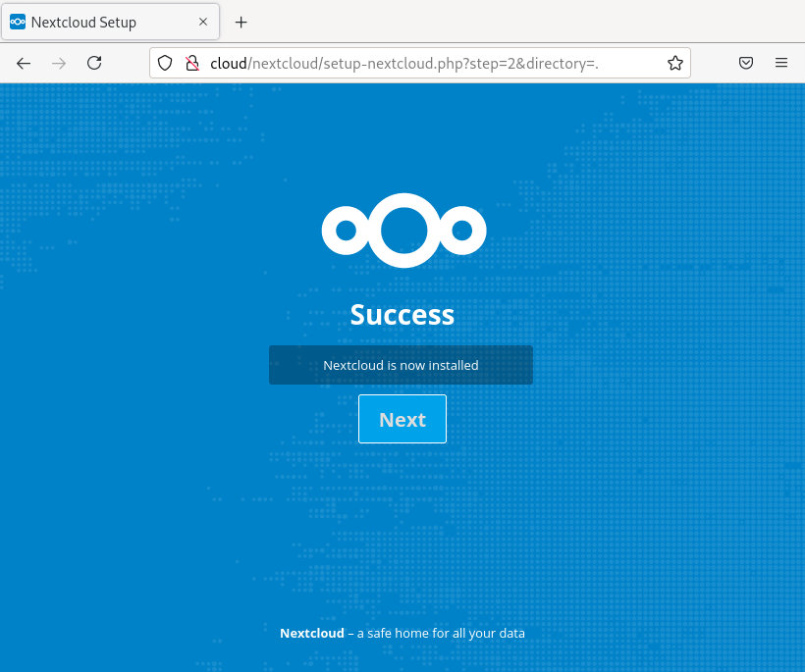Open a new browser tab with the plus
805x672 pixels.
click(241, 22)
